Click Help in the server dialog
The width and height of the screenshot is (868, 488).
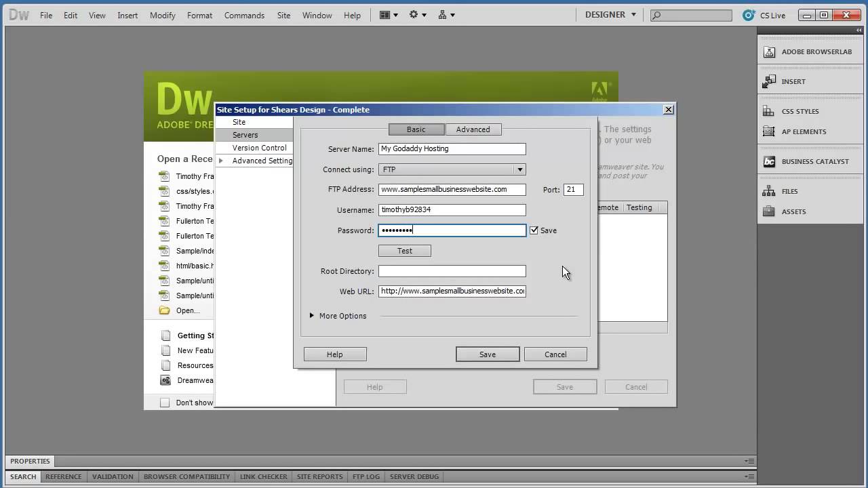[335, 354]
